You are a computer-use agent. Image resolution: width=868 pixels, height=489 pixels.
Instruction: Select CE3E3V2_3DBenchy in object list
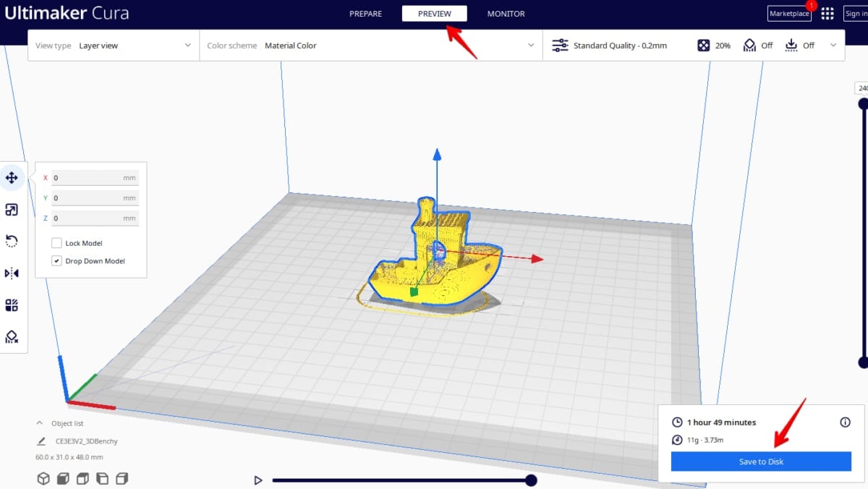86,441
